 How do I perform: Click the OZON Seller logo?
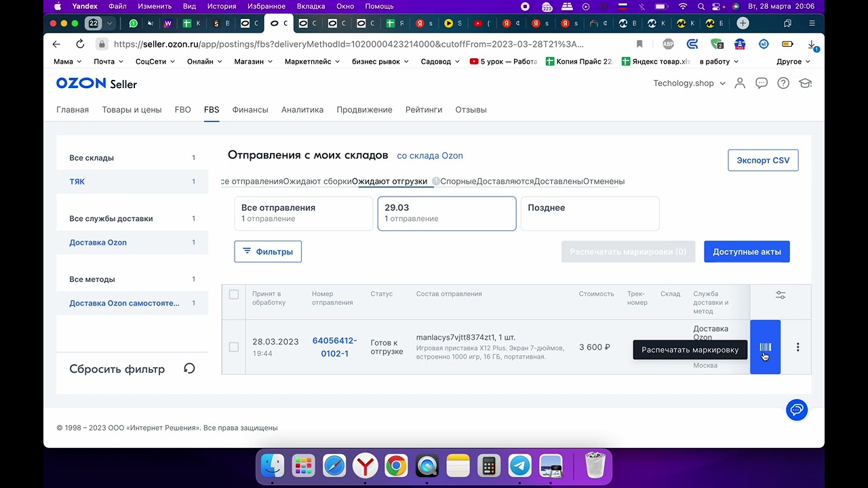tap(96, 83)
